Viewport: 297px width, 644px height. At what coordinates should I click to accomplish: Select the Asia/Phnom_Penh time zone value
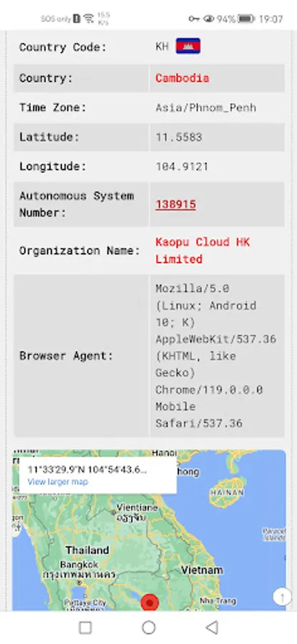[206, 108]
